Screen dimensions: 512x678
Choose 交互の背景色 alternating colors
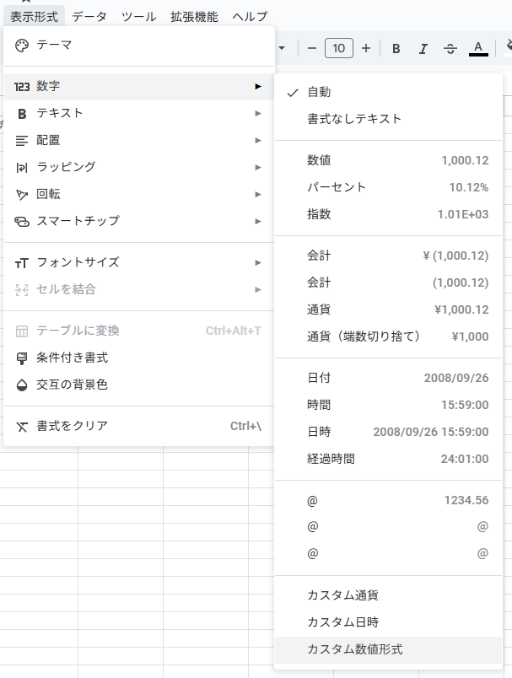[139, 384]
